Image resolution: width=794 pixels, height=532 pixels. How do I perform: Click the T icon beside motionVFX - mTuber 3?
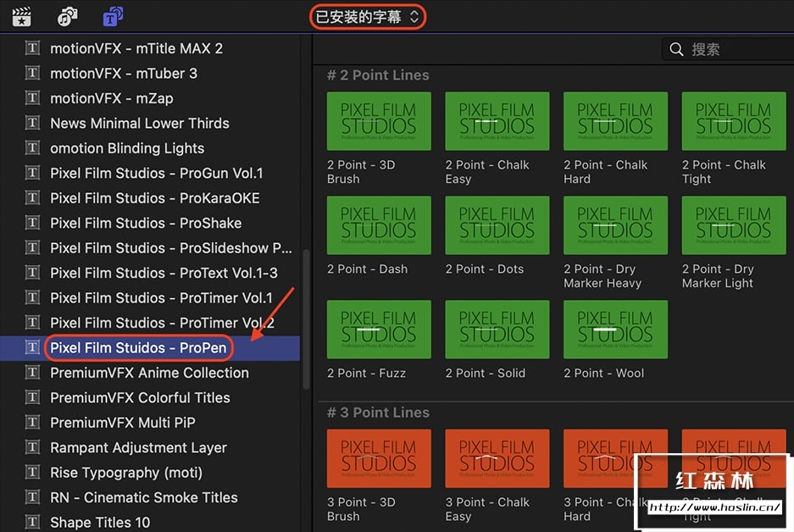[x=32, y=73]
